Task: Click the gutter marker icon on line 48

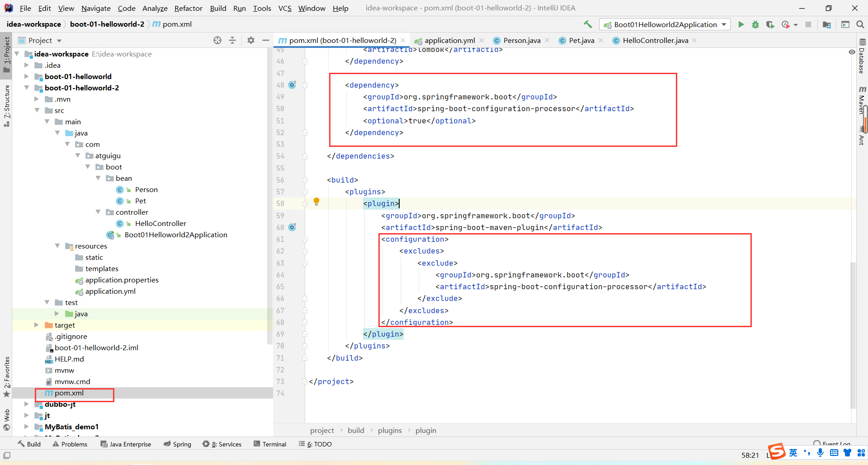Action: (292, 85)
